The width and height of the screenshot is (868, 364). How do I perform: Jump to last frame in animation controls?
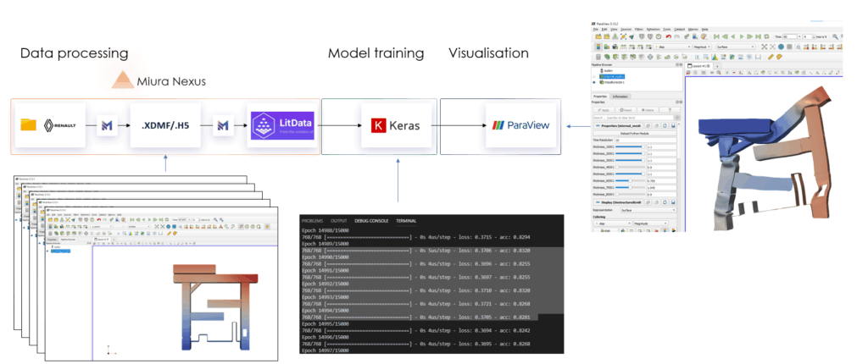759,36
